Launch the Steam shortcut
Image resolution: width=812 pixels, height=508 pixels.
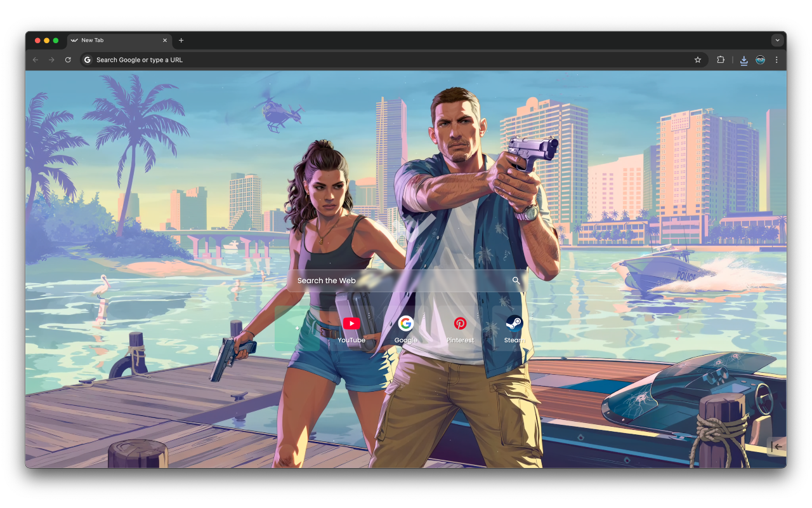pos(514,324)
